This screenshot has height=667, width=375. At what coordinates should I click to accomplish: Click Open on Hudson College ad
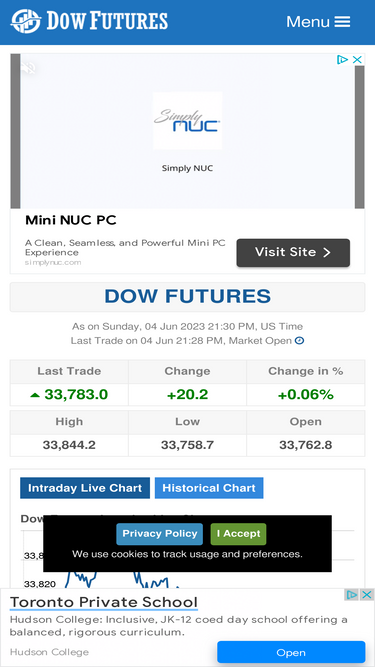291,653
